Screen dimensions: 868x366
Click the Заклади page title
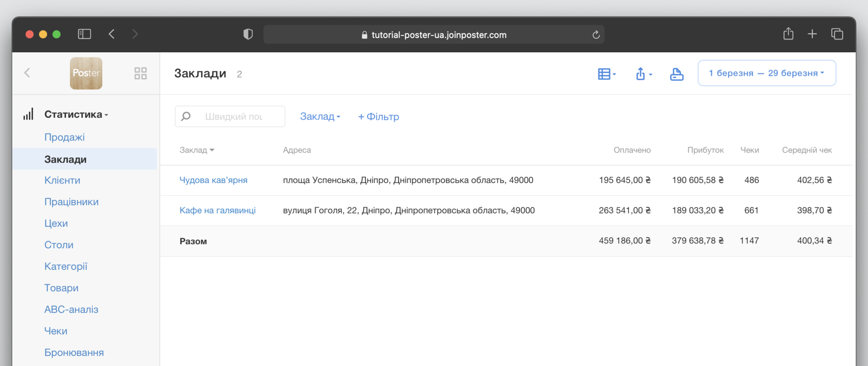tap(200, 73)
